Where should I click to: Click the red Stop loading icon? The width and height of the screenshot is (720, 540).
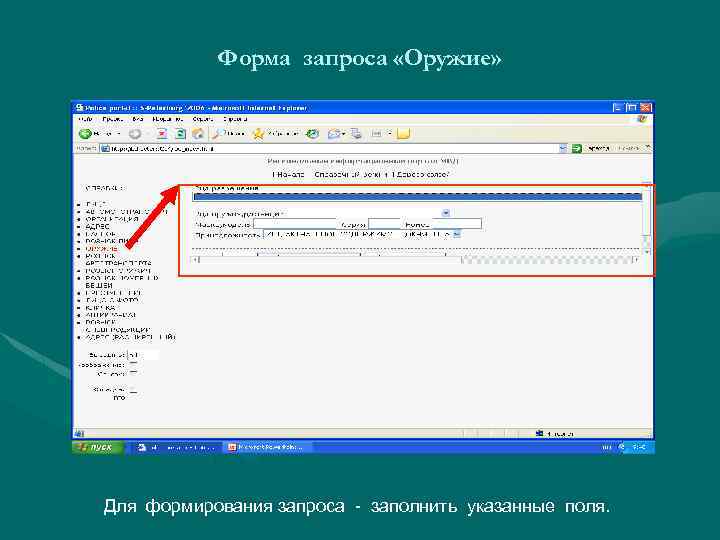point(162,134)
